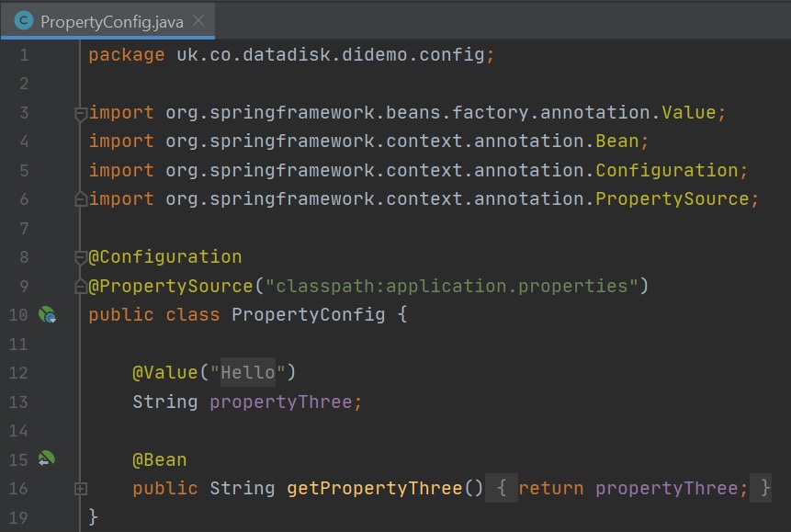Close the PropertyConfig.java tab
The width and height of the screenshot is (791, 532).
199,20
